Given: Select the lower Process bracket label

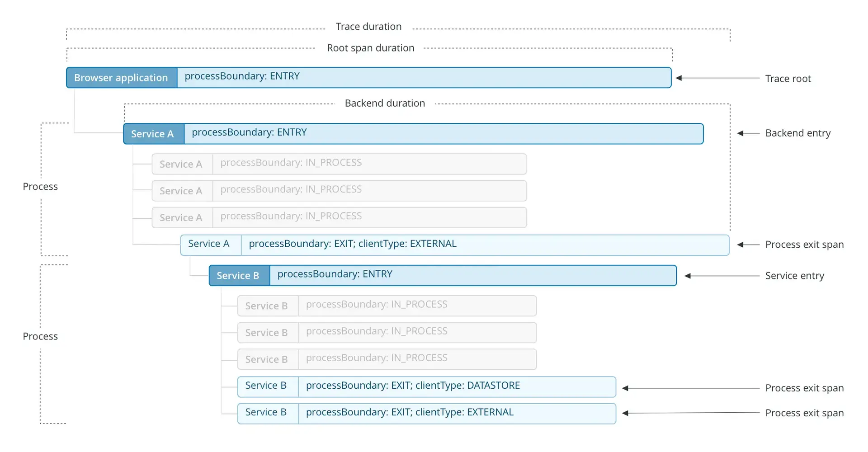Looking at the screenshot, I should [x=40, y=336].
